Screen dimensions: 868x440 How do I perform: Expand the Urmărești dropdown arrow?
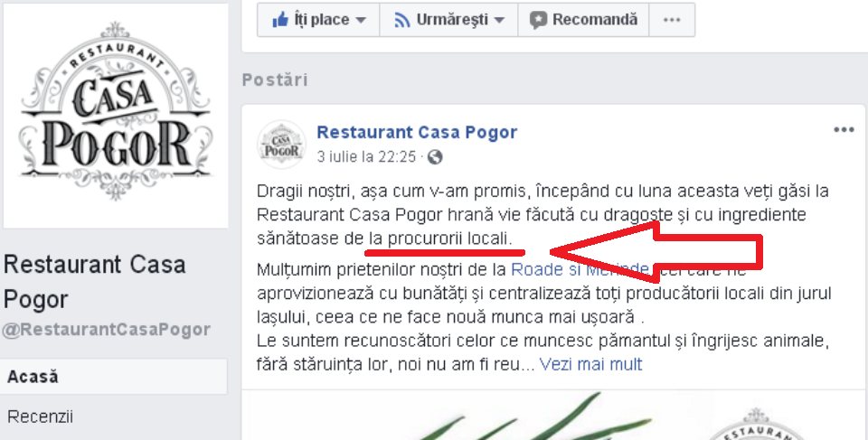[x=499, y=21]
